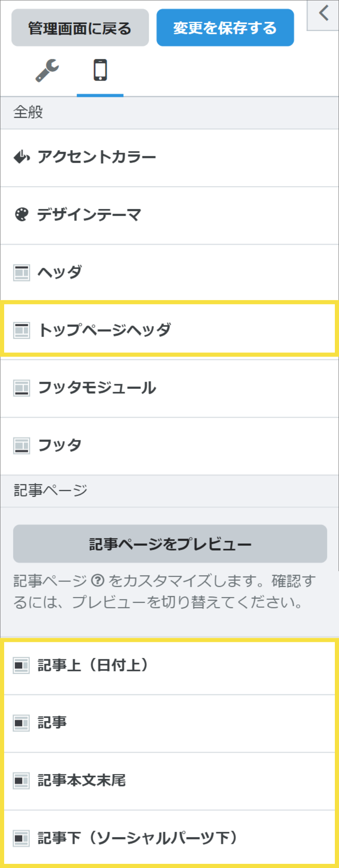Click the palette icon beside デザインテーマ

[21, 215]
